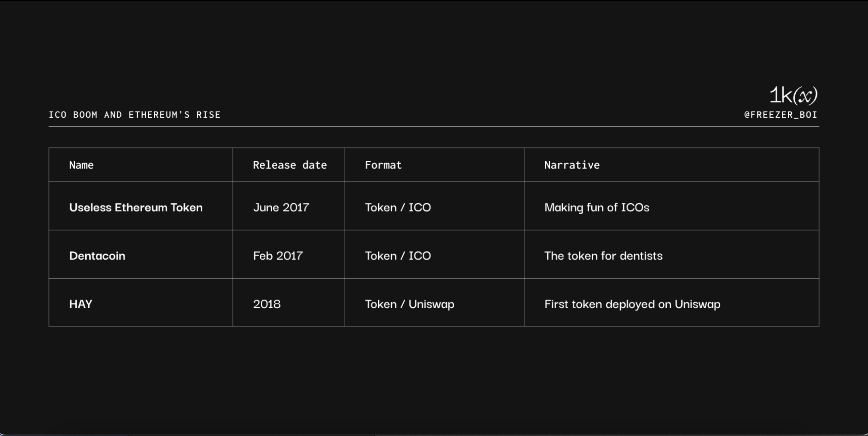Click Token / ICO in the Useless Ethereum Token row
The width and height of the screenshot is (868, 436).
[398, 207]
